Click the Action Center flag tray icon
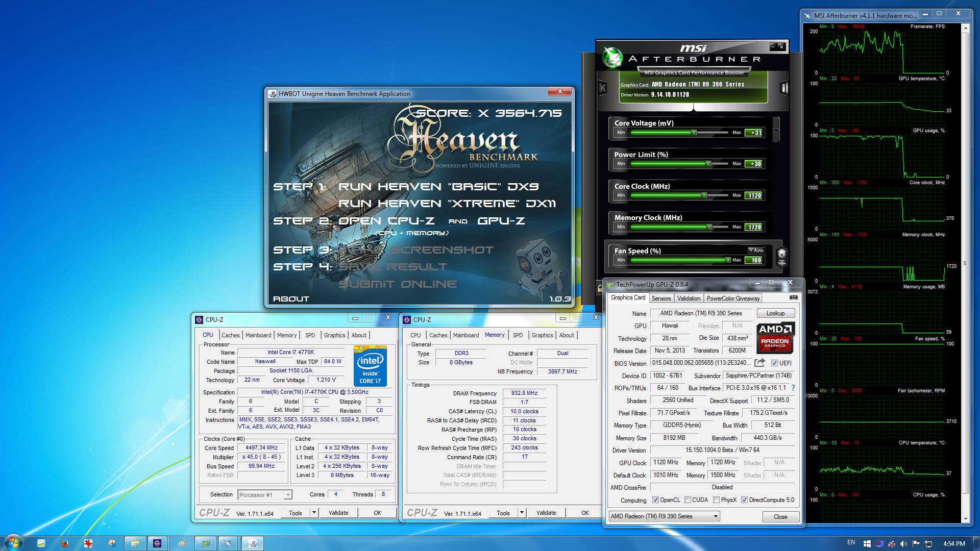The width and height of the screenshot is (980, 551). click(x=916, y=543)
